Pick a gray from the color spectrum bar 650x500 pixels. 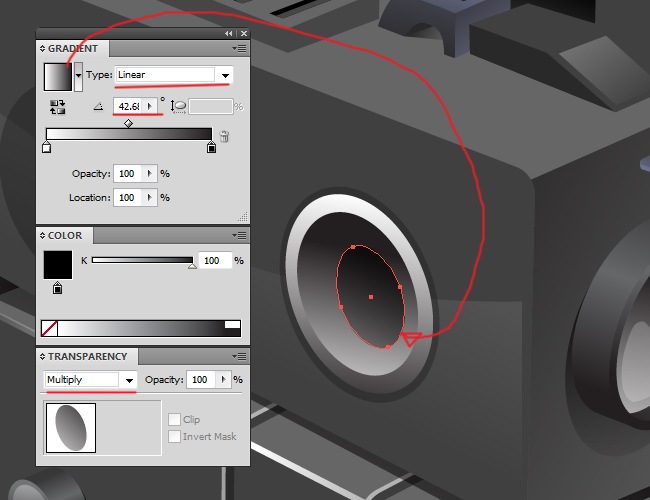[141, 328]
